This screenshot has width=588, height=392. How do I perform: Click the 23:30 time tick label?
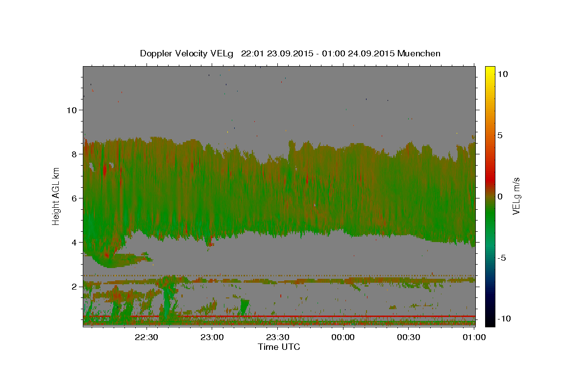[x=278, y=337]
